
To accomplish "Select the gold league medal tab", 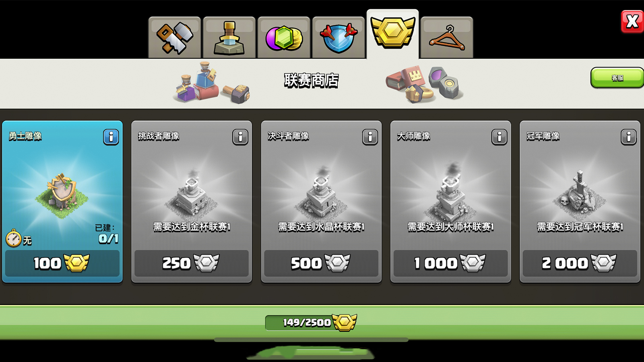I will pyautogui.click(x=392, y=34).
